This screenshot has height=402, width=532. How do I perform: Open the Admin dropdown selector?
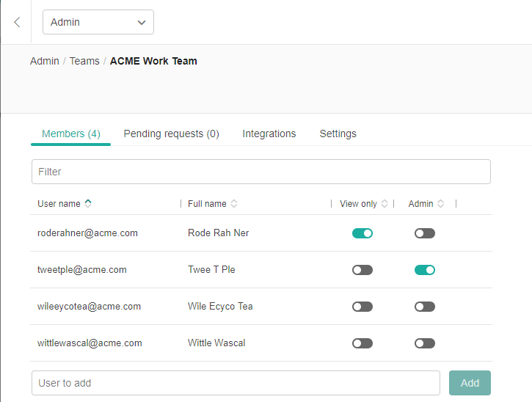[x=98, y=22]
